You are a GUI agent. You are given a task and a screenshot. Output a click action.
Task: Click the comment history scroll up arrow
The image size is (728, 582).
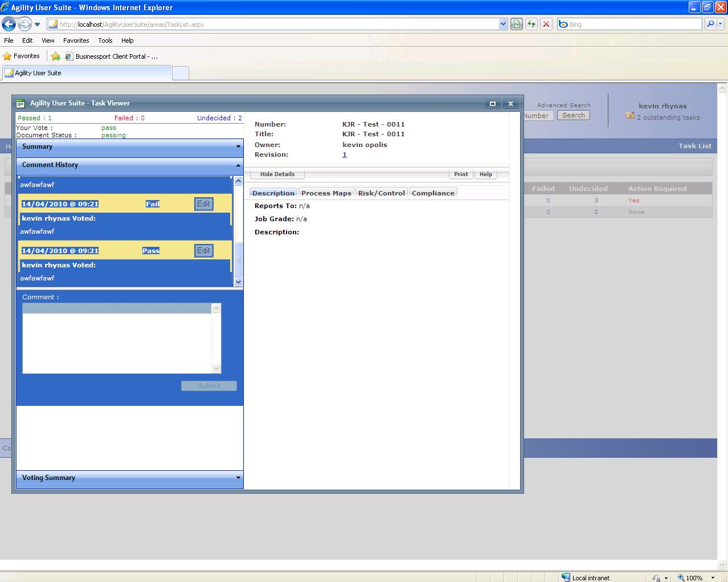click(238, 181)
